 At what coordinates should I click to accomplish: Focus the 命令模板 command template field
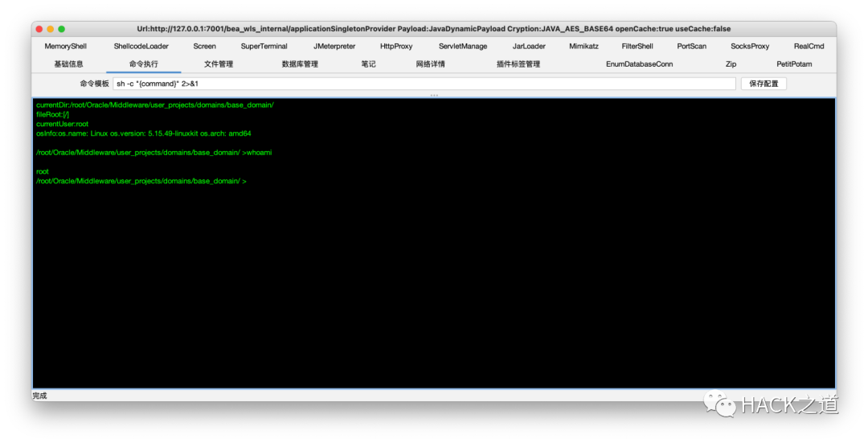pyautogui.click(x=424, y=84)
